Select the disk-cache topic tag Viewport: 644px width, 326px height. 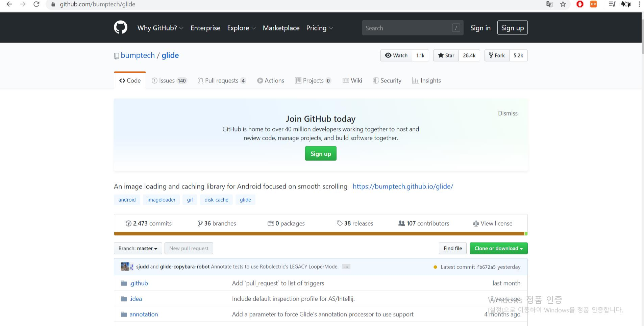pyautogui.click(x=216, y=200)
